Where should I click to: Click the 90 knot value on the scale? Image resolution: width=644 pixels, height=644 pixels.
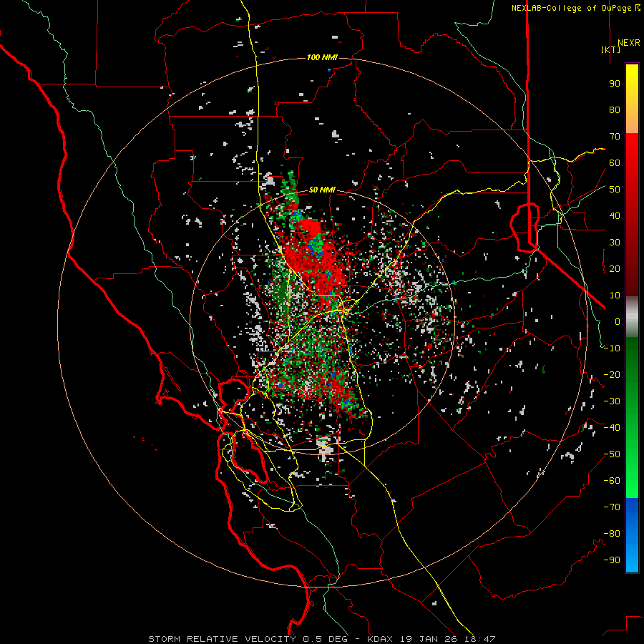pyautogui.click(x=615, y=84)
